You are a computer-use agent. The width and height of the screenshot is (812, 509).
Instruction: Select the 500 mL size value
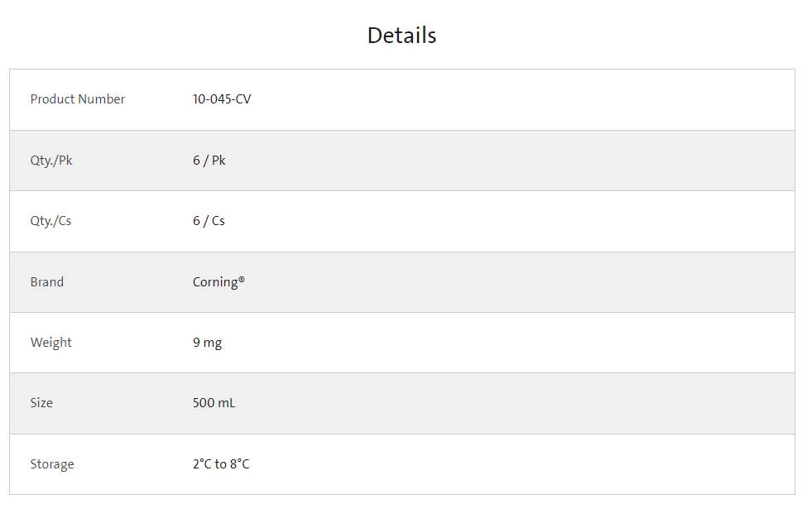(x=214, y=403)
